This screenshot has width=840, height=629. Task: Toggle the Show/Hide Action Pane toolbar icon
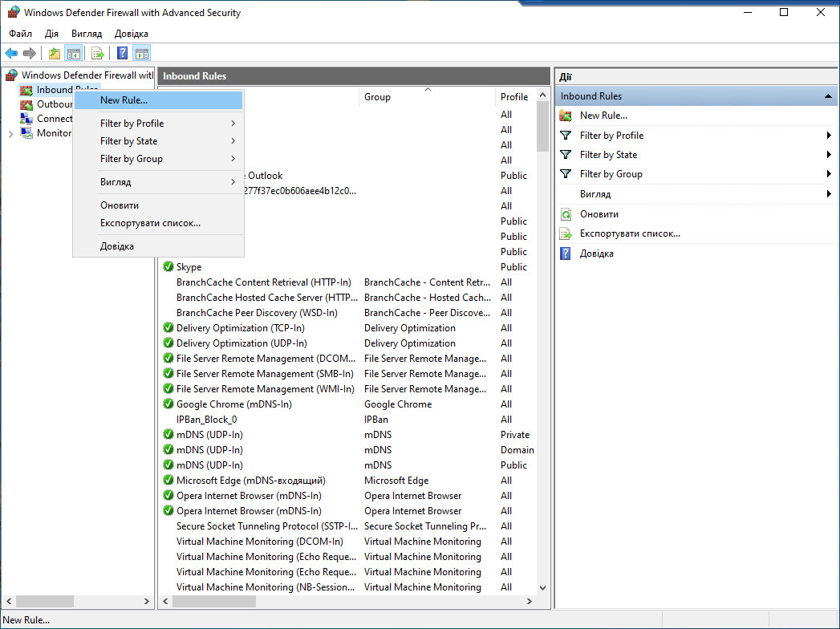coord(142,53)
